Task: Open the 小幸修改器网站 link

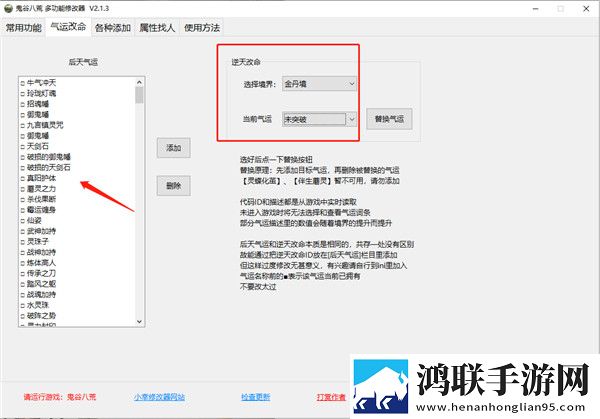Action: pos(159,397)
